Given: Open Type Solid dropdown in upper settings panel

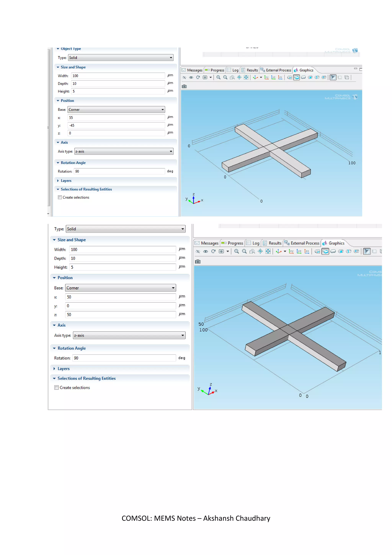Looking at the screenshot, I should pyautogui.click(x=121, y=57).
